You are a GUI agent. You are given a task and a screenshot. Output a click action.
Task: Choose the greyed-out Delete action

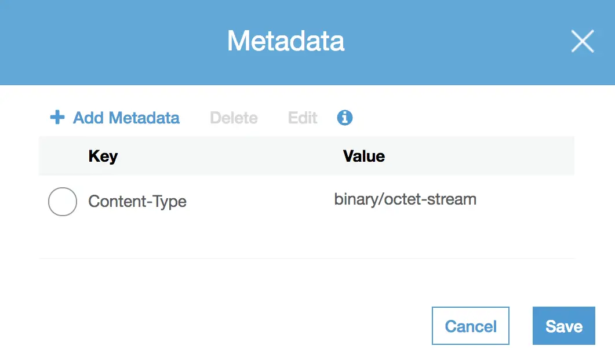pos(234,118)
